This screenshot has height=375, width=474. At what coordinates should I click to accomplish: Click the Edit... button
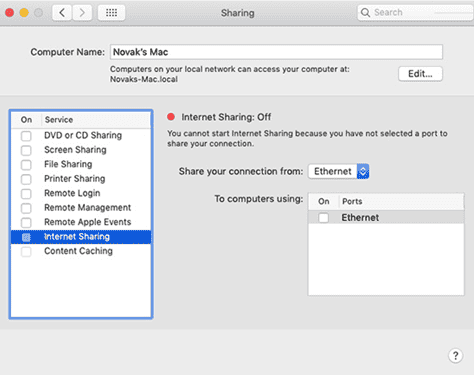(420, 74)
